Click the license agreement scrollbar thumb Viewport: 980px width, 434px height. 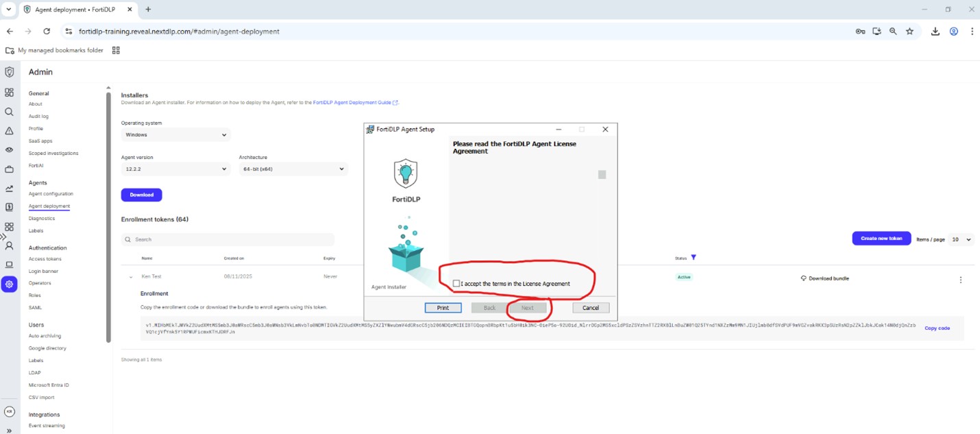602,175
